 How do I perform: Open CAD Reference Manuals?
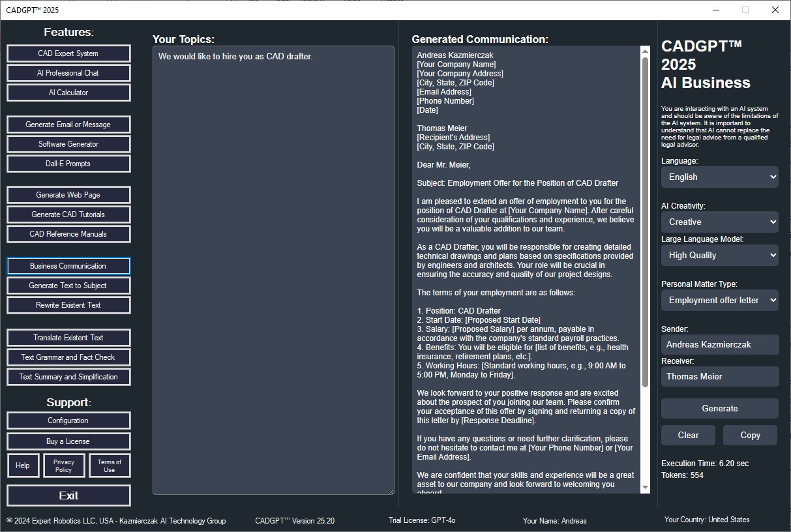coord(68,234)
